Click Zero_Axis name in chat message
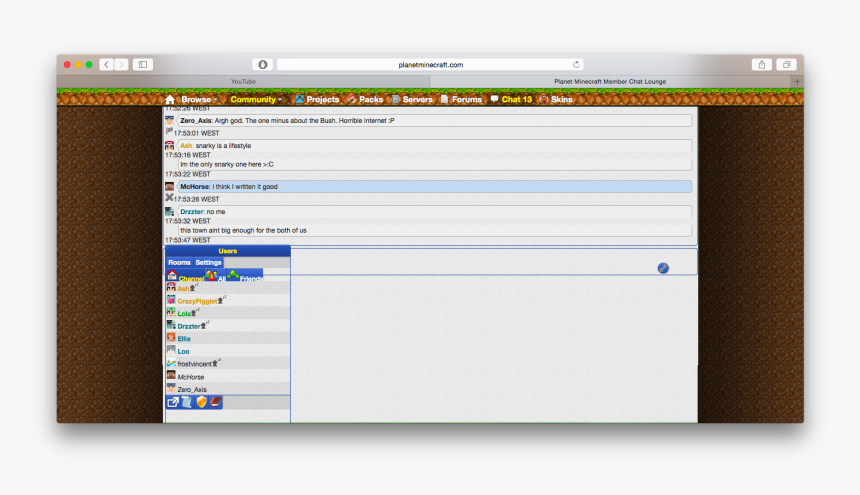Screen dimensions: 860x495 pyautogui.click(x=196, y=121)
